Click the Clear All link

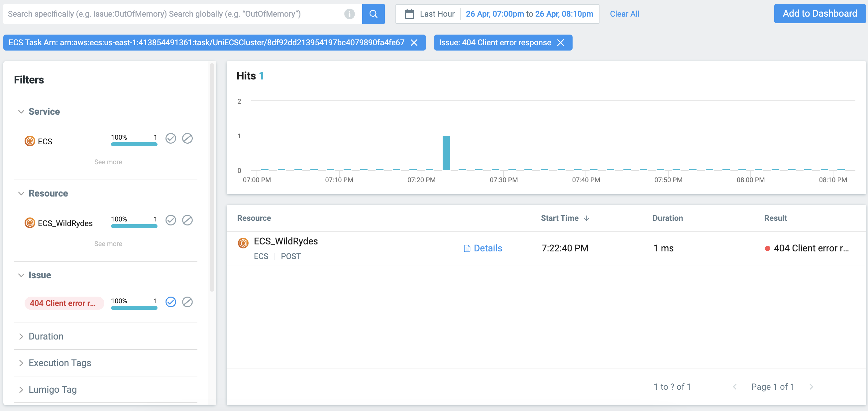click(624, 14)
